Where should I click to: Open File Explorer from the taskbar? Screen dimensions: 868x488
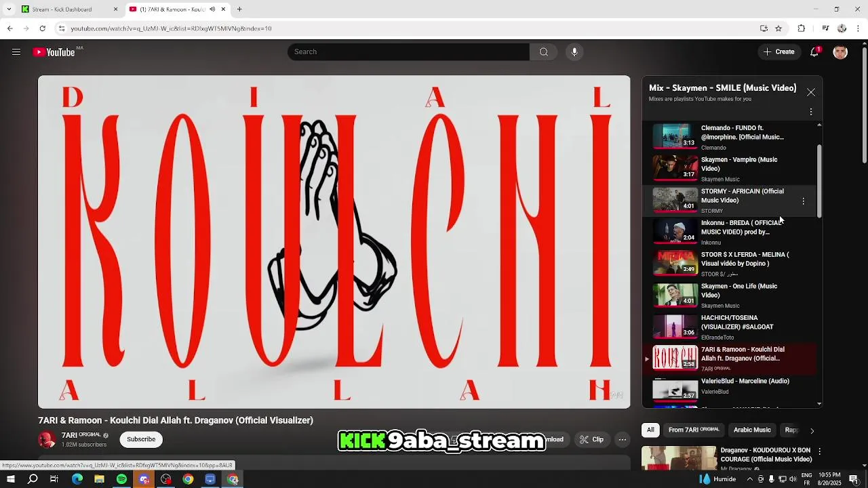pos(99,479)
